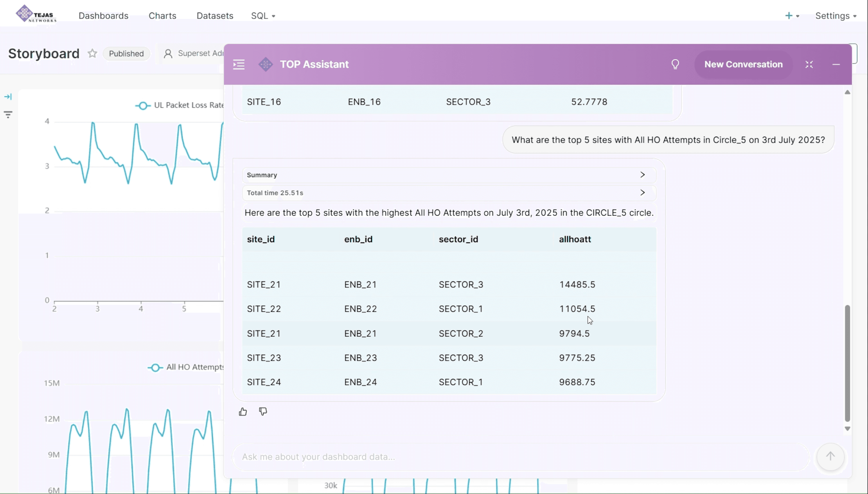This screenshot has width=868, height=494.
Task: Click the lightbulb tips icon in TOP Assistant header
Action: tap(675, 64)
